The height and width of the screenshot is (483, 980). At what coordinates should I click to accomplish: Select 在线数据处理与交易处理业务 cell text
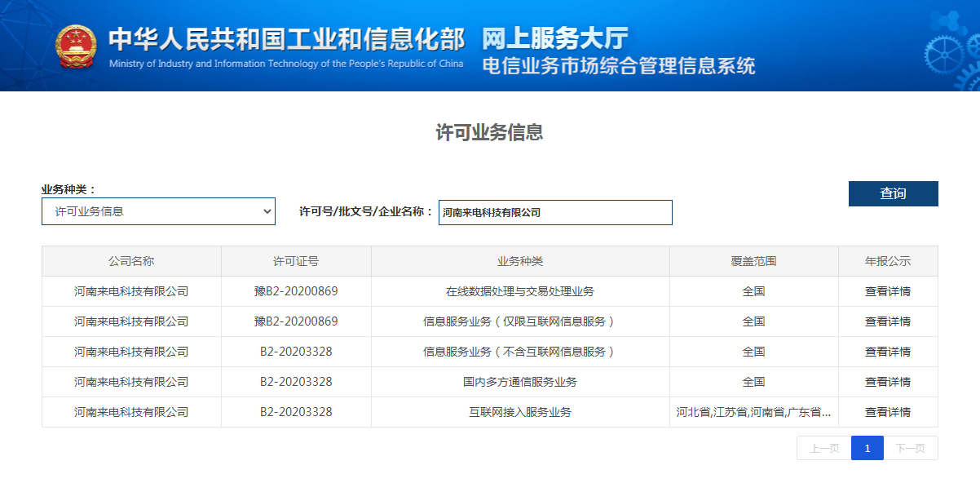tap(520, 291)
